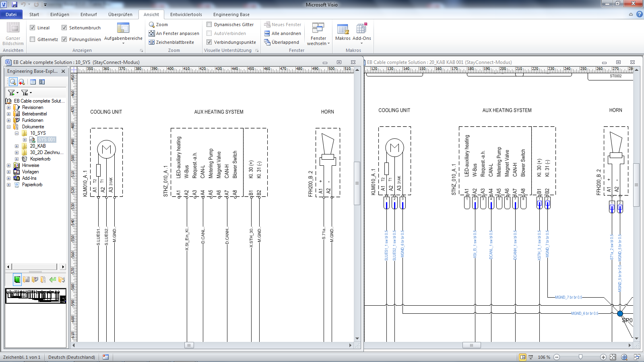Uncheck the Lineal checkbox
The height and width of the screenshot is (362, 644).
[33, 28]
